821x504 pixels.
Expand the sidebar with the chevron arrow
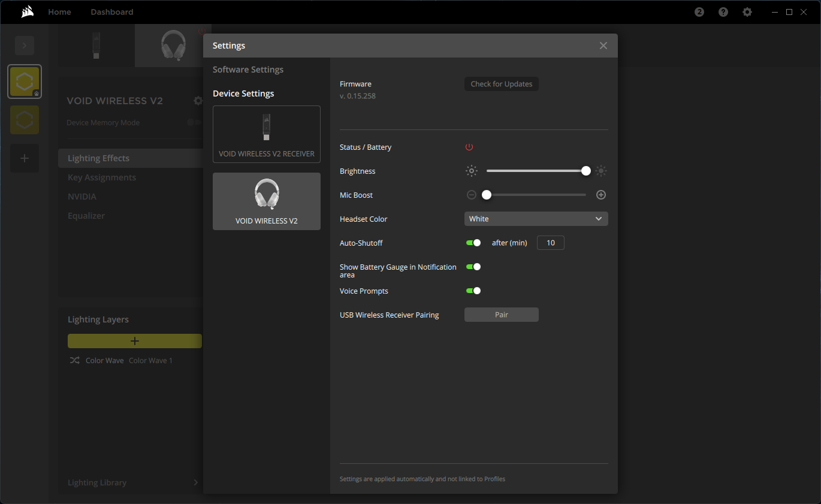25,46
